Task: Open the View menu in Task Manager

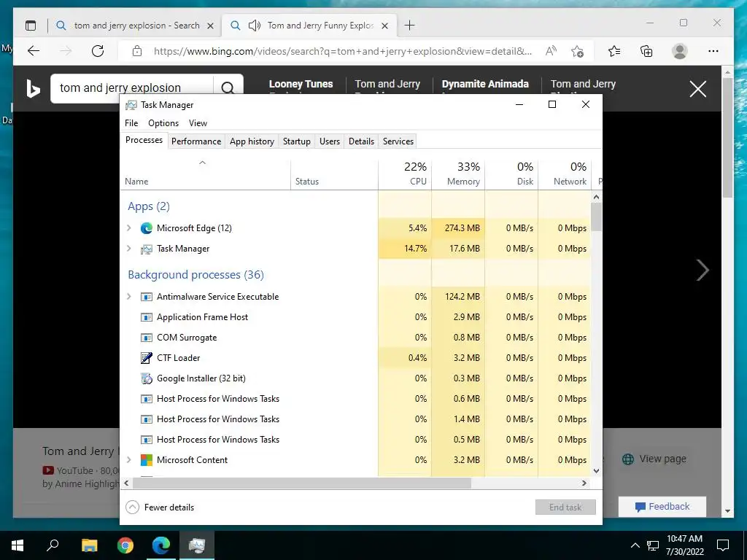Action: (198, 123)
